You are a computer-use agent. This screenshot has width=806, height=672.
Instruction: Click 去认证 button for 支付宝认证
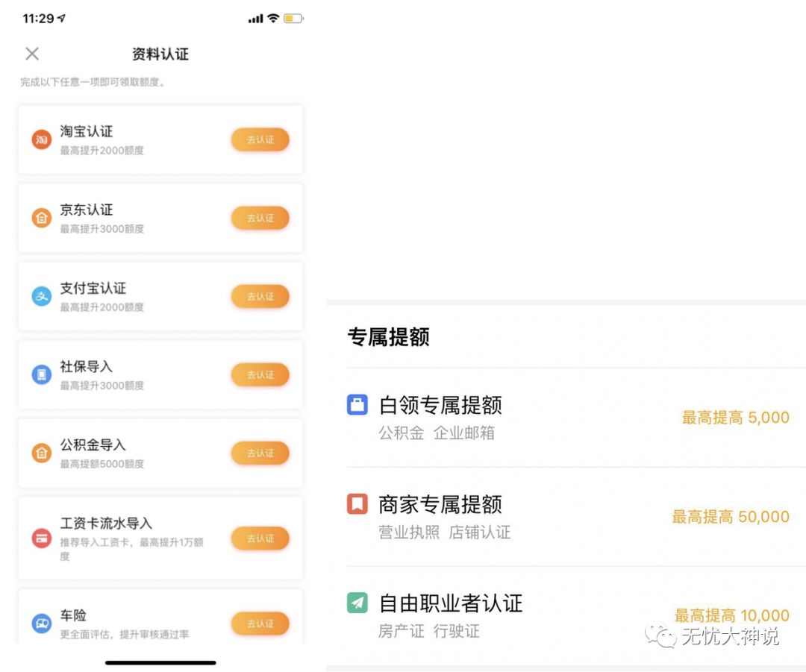pos(260,296)
